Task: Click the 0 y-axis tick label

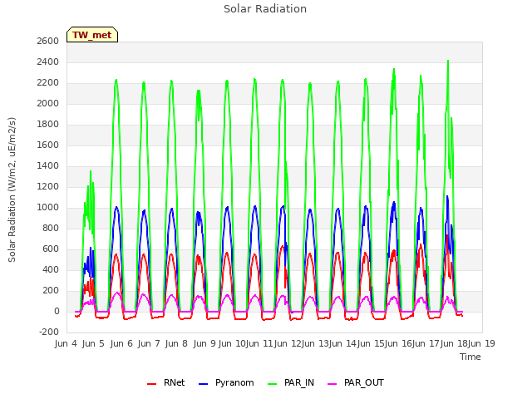Action: tap(57, 312)
